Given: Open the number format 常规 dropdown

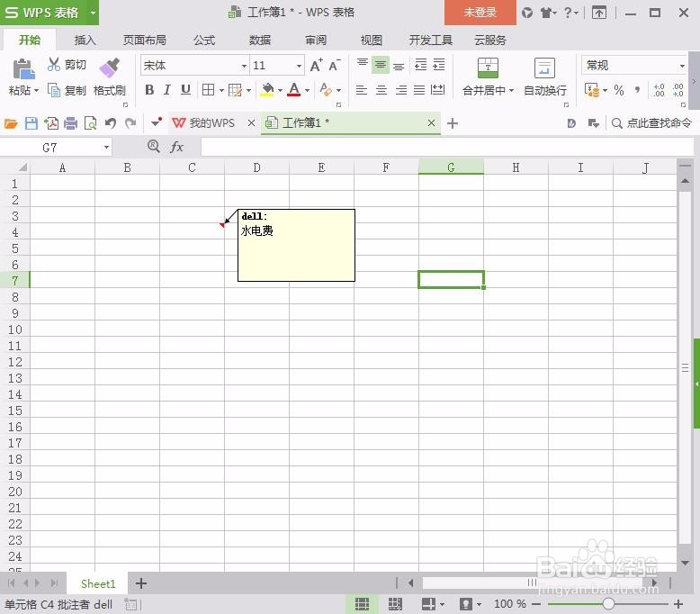Looking at the screenshot, I should click(682, 66).
